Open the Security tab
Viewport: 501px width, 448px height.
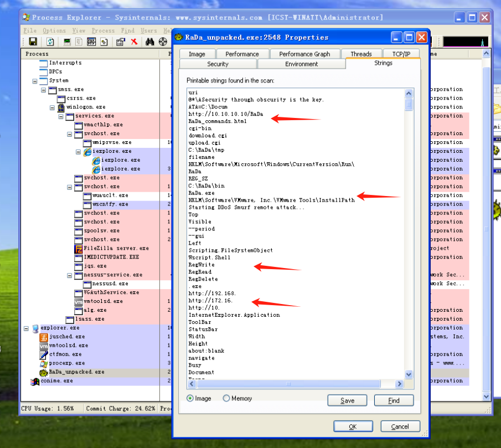(x=218, y=64)
